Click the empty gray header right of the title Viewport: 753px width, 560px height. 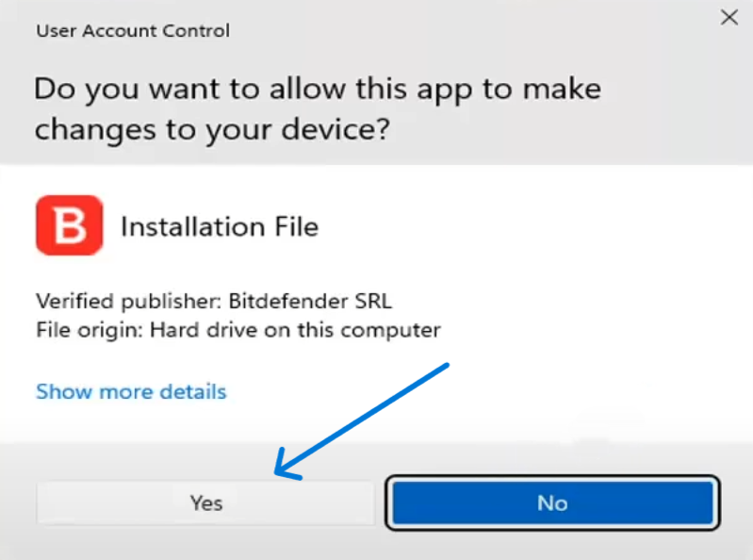(471, 31)
